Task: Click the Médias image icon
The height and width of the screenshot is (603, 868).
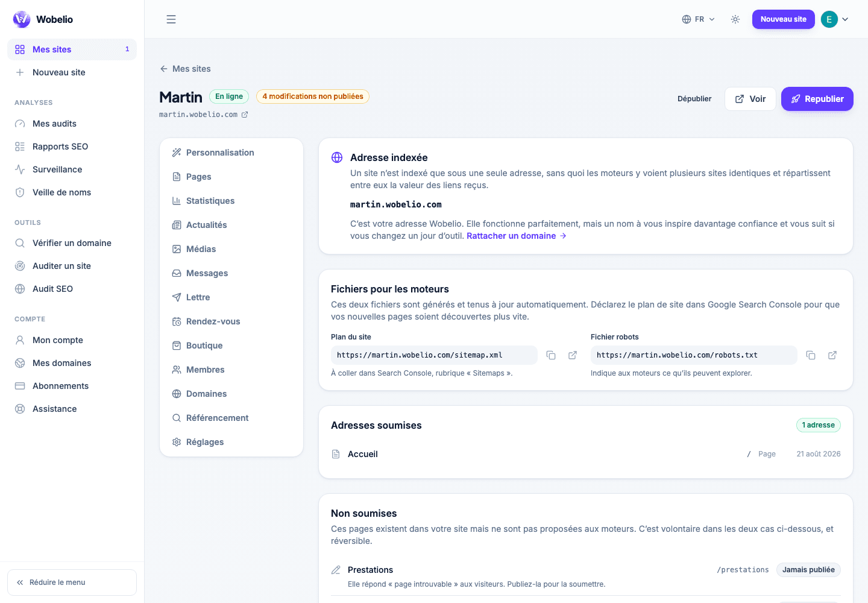Action: (177, 249)
